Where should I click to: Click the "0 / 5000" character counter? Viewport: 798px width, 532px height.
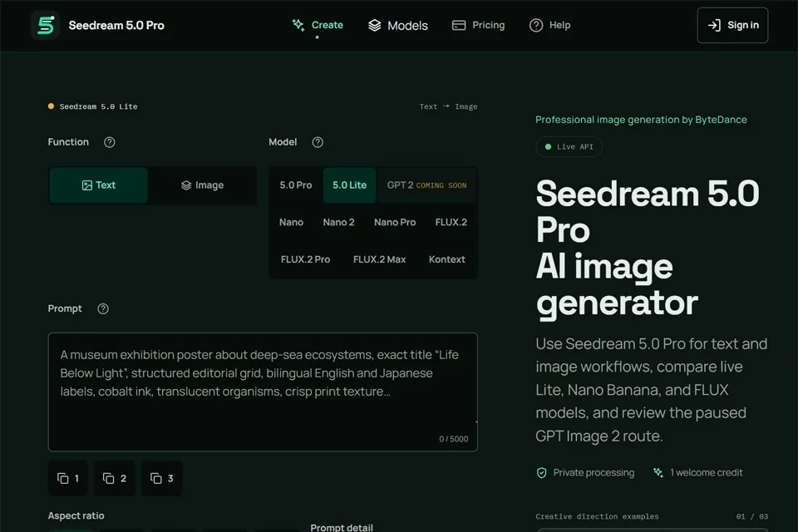[454, 439]
